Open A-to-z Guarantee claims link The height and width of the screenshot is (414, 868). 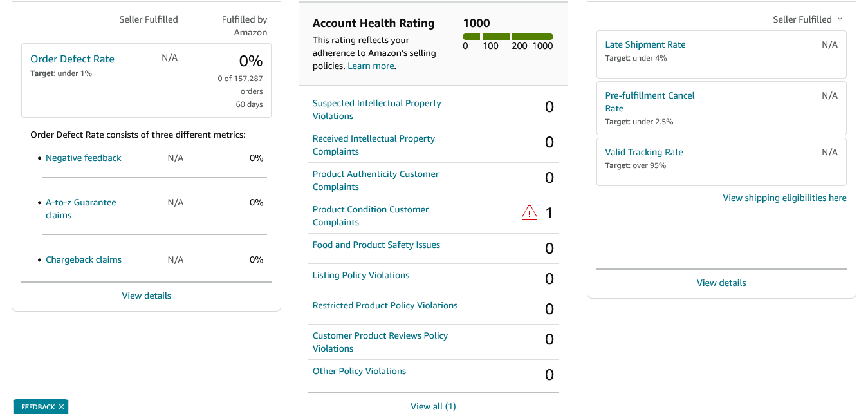point(81,209)
